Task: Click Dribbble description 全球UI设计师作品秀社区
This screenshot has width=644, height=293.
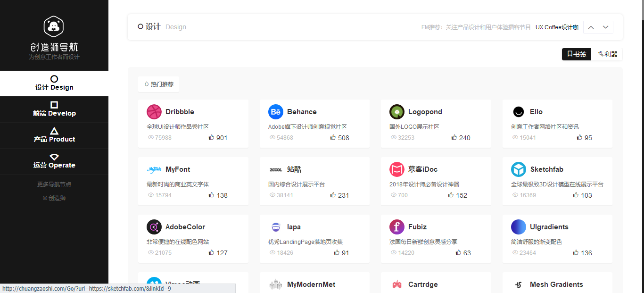Action: click(178, 127)
